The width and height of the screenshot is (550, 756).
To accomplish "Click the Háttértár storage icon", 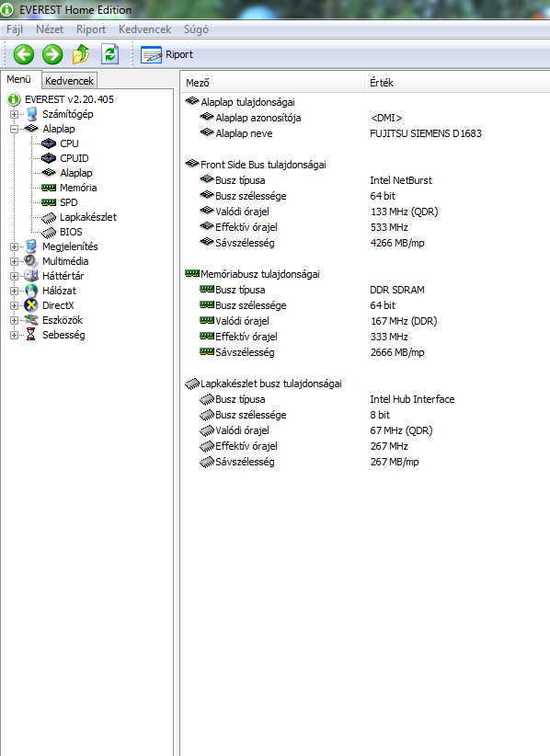I will coord(31,276).
